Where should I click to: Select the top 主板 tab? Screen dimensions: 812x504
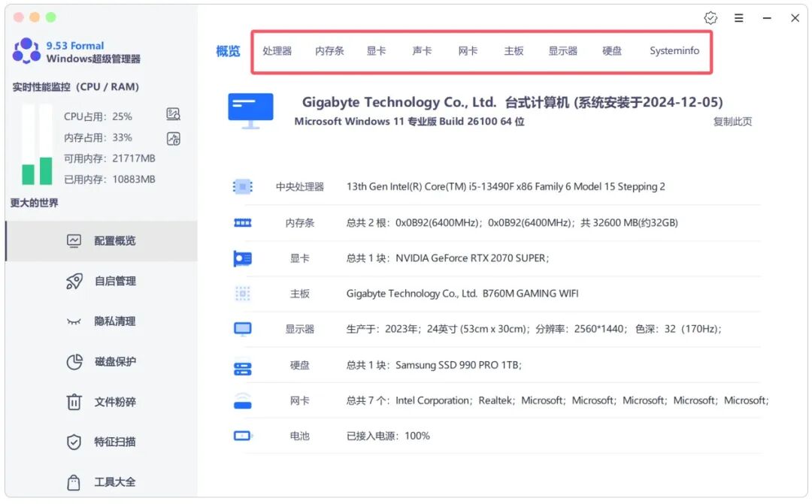tap(514, 51)
